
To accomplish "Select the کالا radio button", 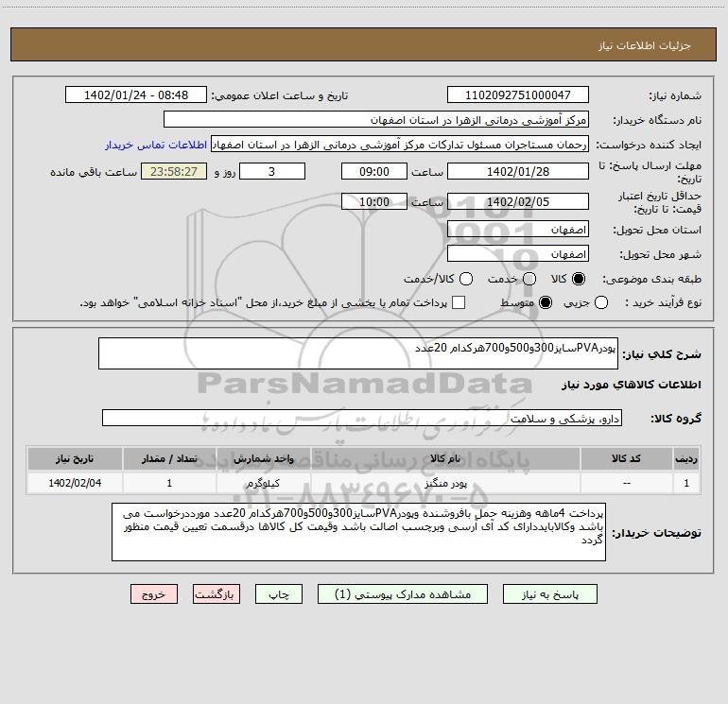I will pyautogui.click(x=579, y=279).
